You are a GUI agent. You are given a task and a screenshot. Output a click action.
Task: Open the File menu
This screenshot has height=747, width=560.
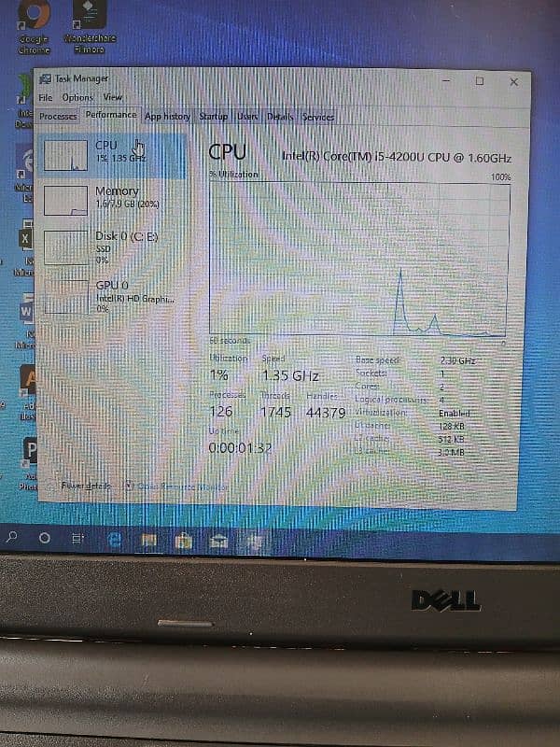click(45, 98)
